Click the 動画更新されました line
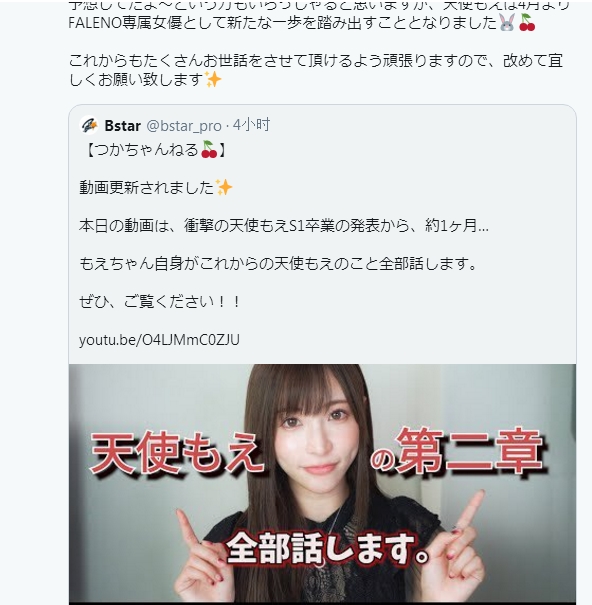Image resolution: width=592 pixels, height=605 pixels. (x=147, y=188)
